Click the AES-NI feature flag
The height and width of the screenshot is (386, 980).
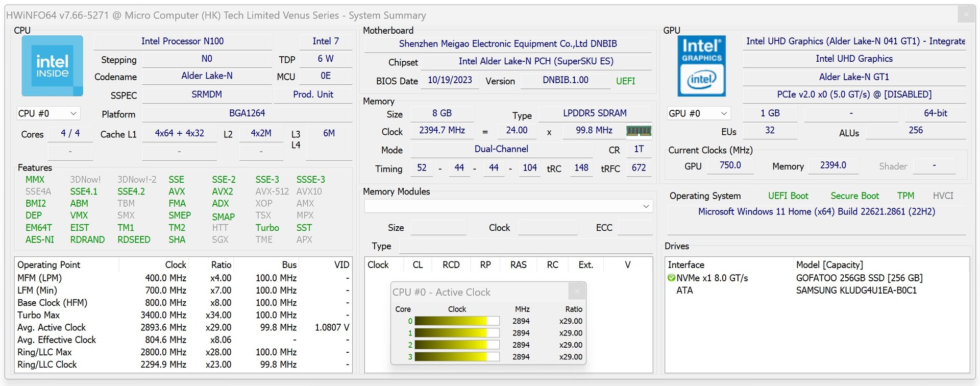click(x=40, y=239)
